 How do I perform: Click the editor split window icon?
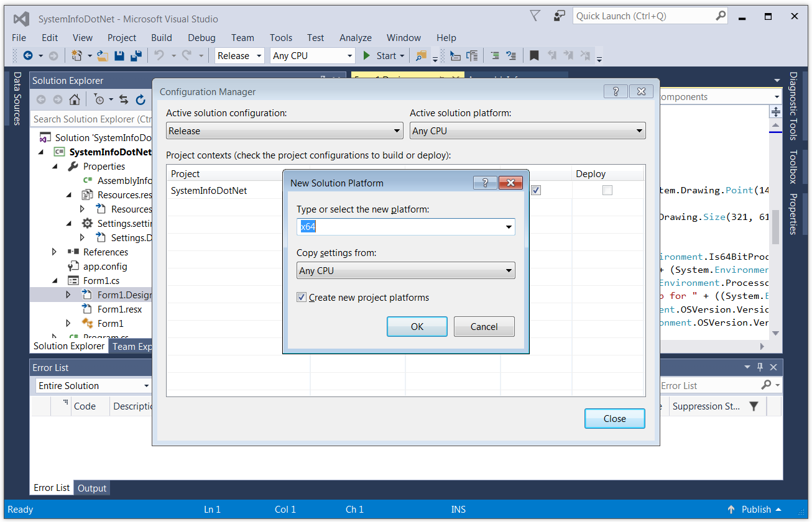(x=776, y=112)
